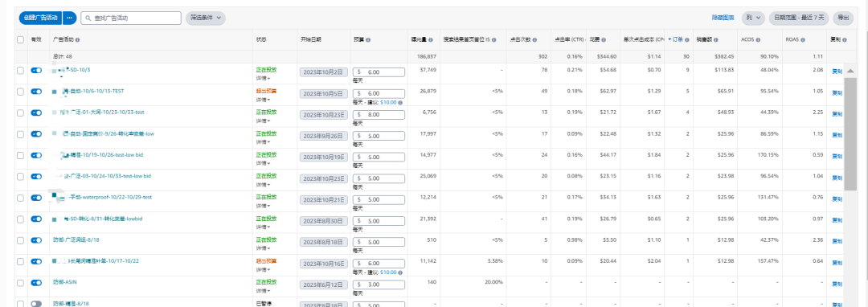Sort by the 状态 column header

point(261,40)
